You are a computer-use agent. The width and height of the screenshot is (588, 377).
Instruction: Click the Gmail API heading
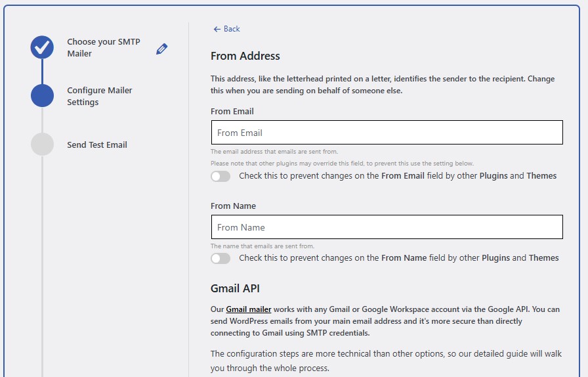235,288
